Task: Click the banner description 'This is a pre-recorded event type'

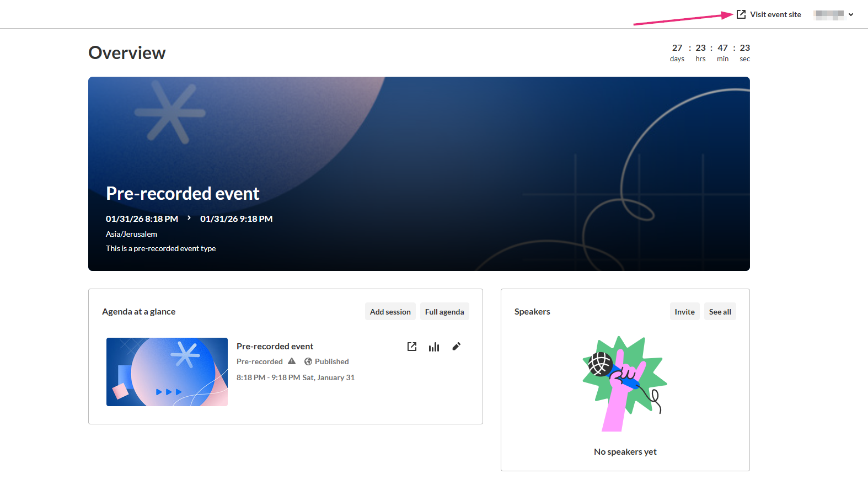Action: [x=160, y=248]
